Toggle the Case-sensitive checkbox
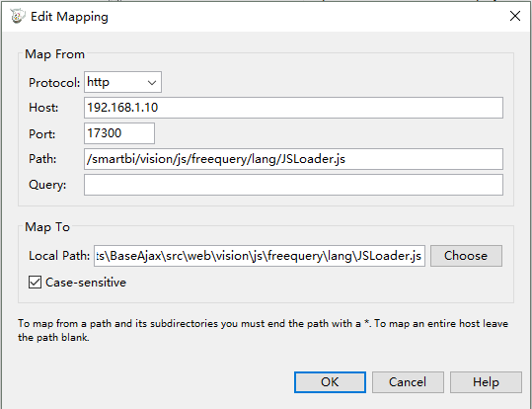 tap(35, 283)
